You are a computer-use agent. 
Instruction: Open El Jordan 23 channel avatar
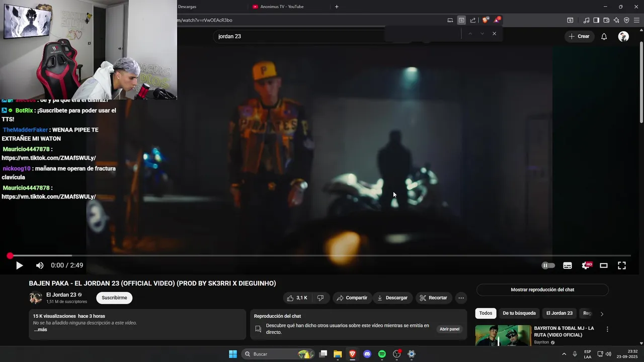tap(36, 298)
